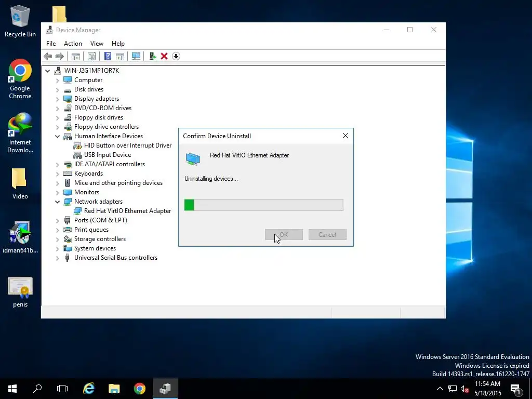The image size is (532, 399).
Task: Expand the Display adapters category
Action: coord(57,99)
